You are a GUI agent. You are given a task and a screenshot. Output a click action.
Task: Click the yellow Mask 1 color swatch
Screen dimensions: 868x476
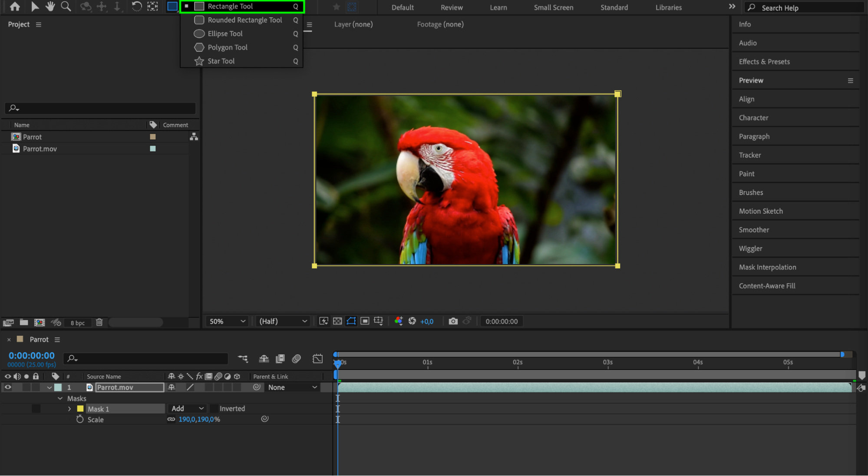(x=80, y=409)
